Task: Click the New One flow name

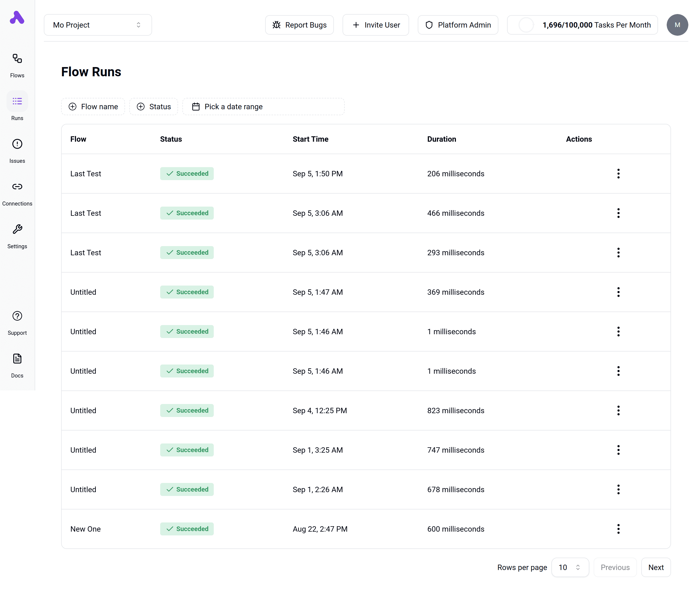Action: [85, 529]
